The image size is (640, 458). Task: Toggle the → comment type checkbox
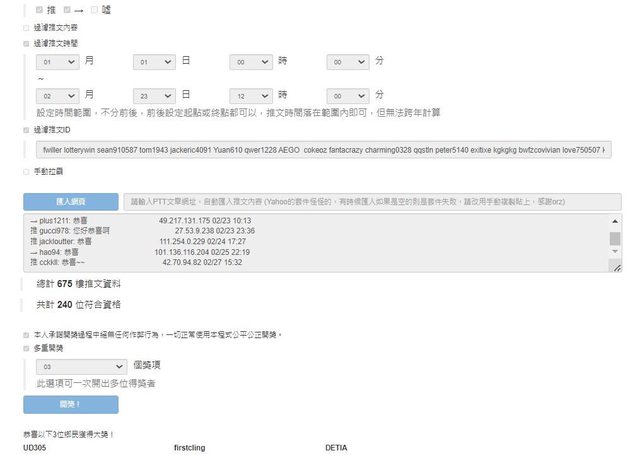coord(67,9)
